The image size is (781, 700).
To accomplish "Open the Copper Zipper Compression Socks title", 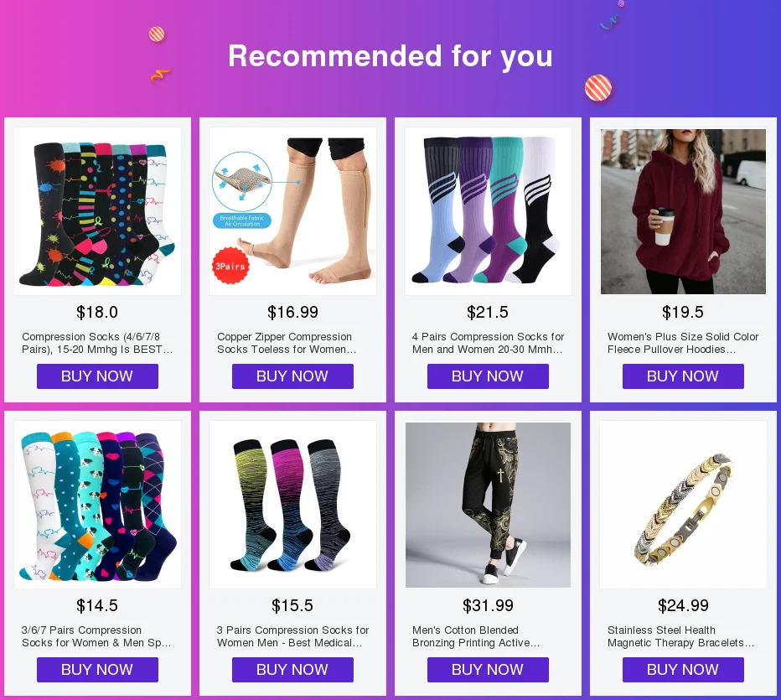I will (x=287, y=343).
